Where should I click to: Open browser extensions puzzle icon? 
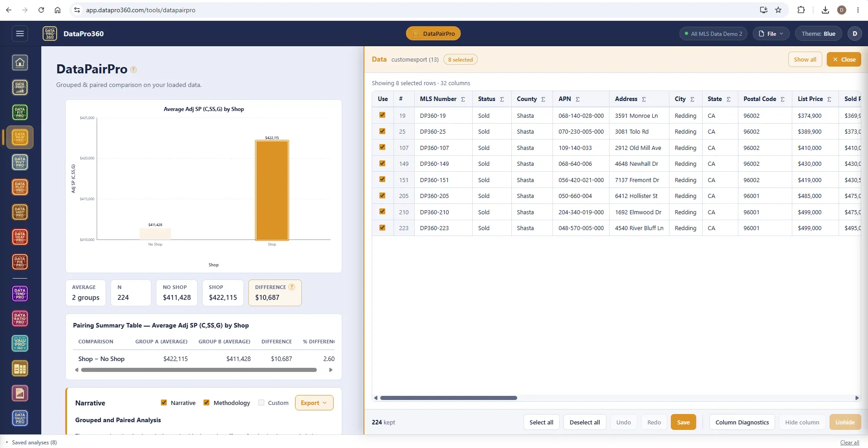tap(801, 10)
